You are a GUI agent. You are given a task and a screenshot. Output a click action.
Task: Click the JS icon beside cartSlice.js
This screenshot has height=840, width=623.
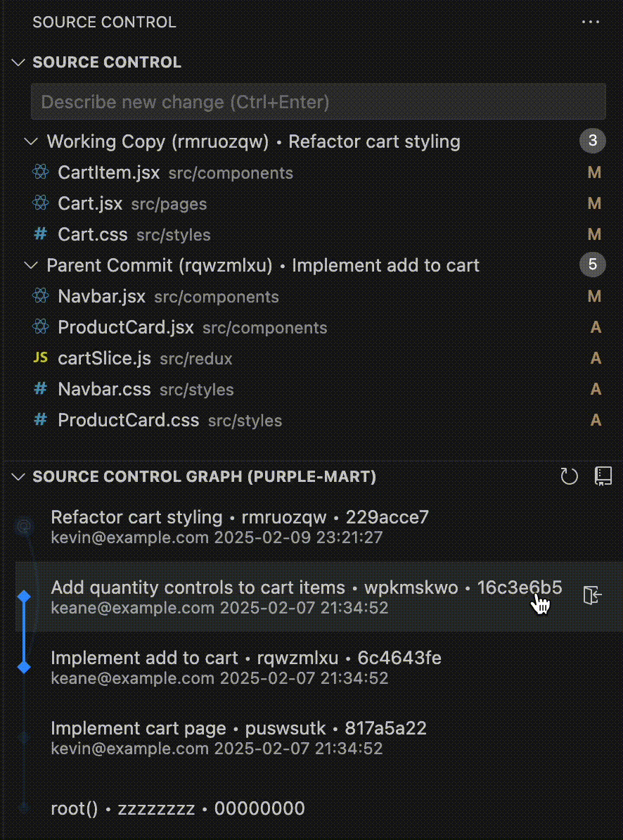click(x=41, y=358)
